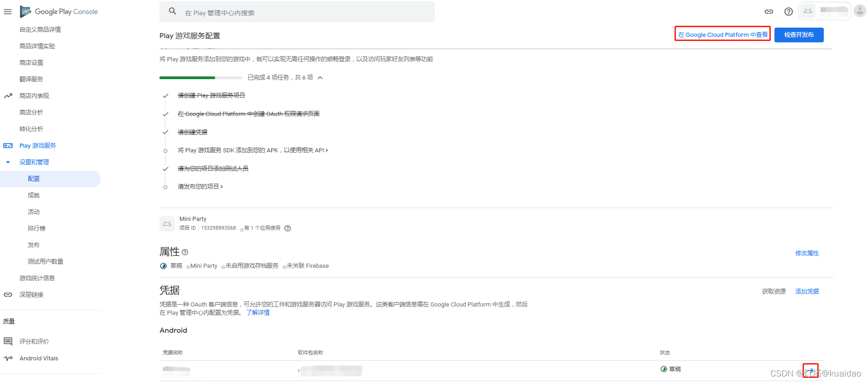
Task: Open help icon beside 属性 heading
Action: tap(185, 252)
